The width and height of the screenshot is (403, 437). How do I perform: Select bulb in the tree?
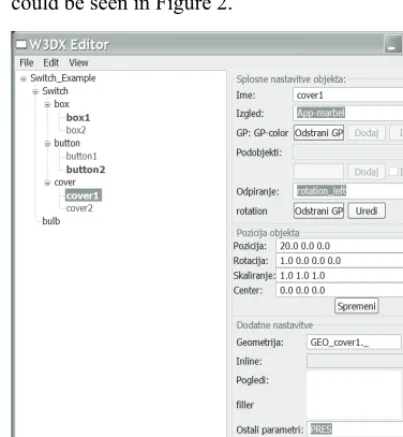coord(51,221)
